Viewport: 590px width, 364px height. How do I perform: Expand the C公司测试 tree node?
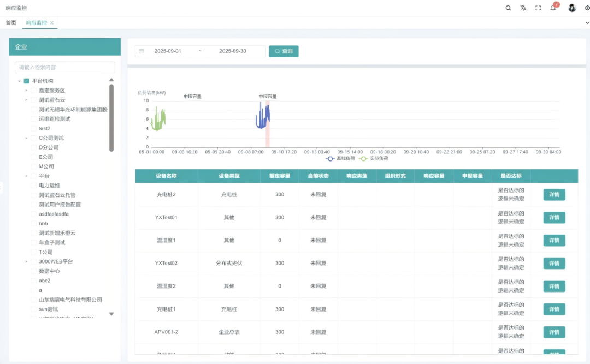[26, 138]
